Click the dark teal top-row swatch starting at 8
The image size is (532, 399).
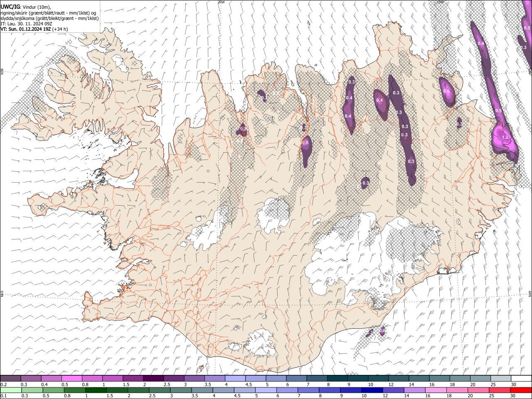337,378
